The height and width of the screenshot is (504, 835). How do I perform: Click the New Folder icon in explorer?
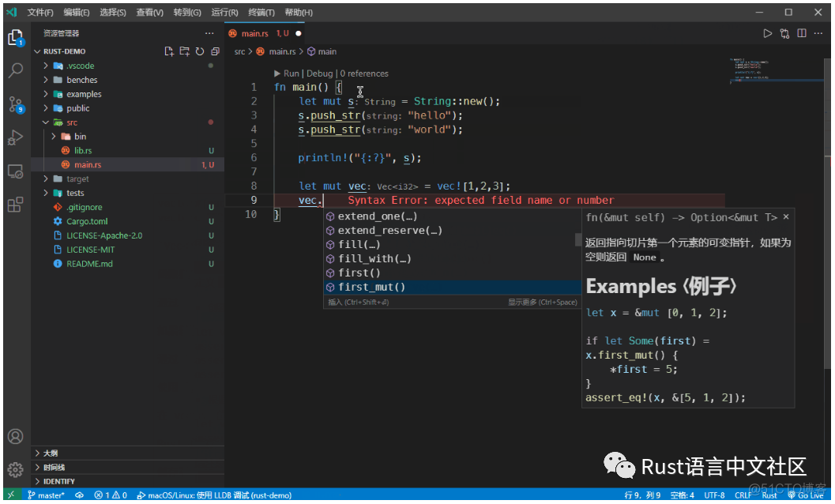[x=184, y=51]
